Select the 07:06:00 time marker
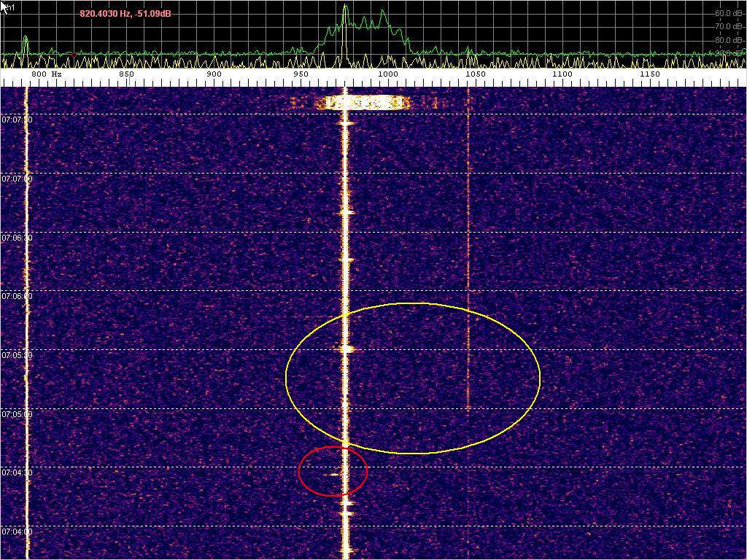Viewport: 747px width, 560px height. 17,296
